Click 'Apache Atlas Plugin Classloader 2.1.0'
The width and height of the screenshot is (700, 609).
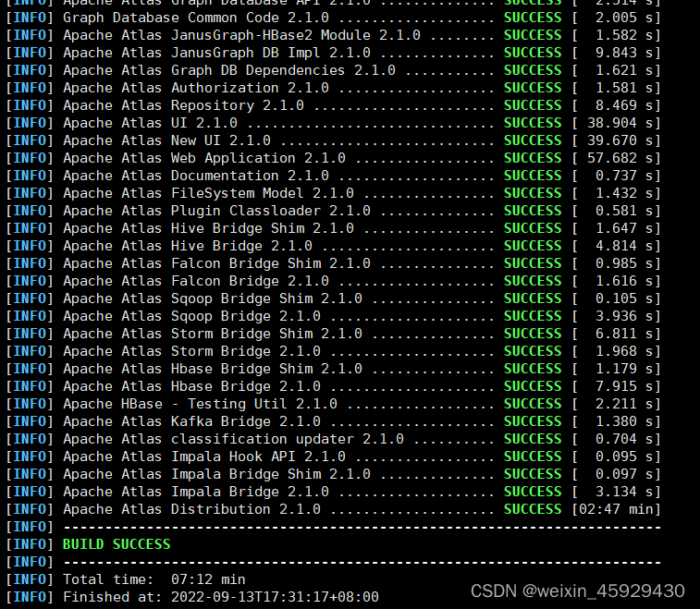pyautogui.click(x=216, y=211)
